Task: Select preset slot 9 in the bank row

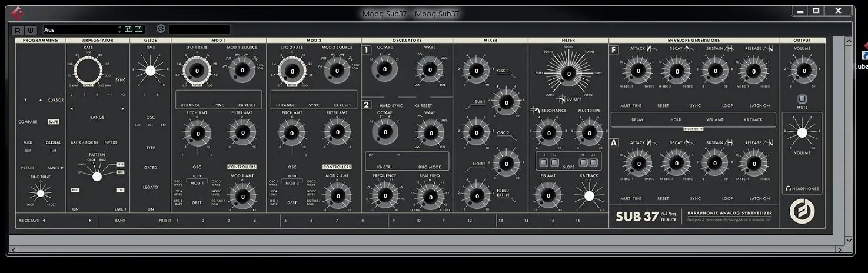Action: pyautogui.click(x=393, y=221)
